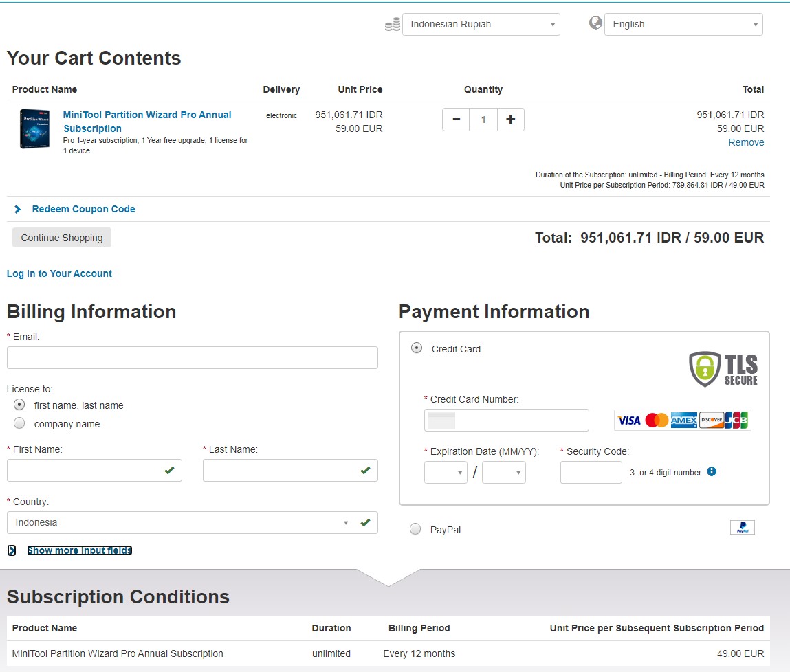The height and width of the screenshot is (672, 790).
Task: Click the Security Code input field
Action: (591, 473)
